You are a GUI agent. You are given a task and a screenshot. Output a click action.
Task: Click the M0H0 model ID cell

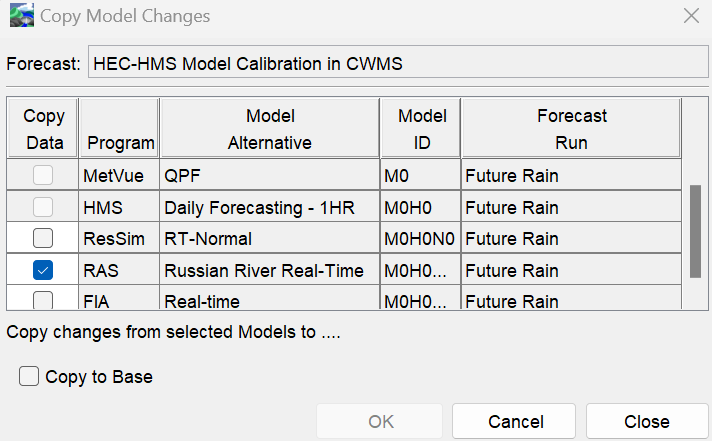pos(421,207)
